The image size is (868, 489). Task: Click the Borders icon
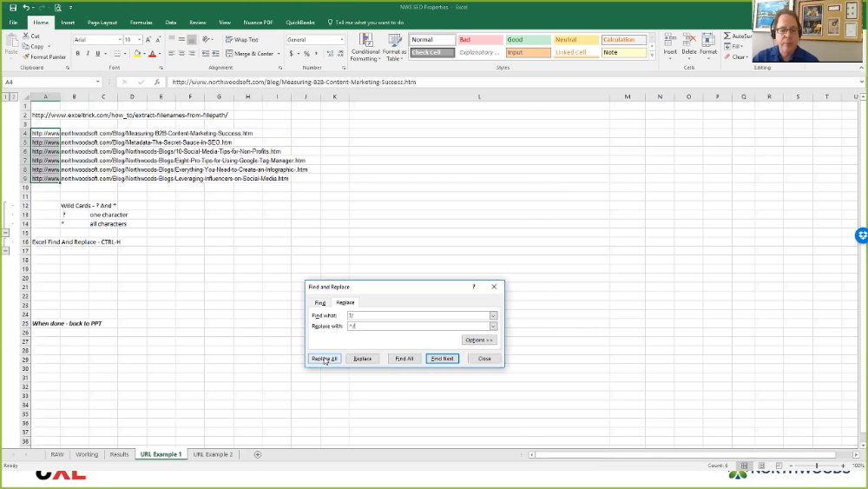click(117, 54)
